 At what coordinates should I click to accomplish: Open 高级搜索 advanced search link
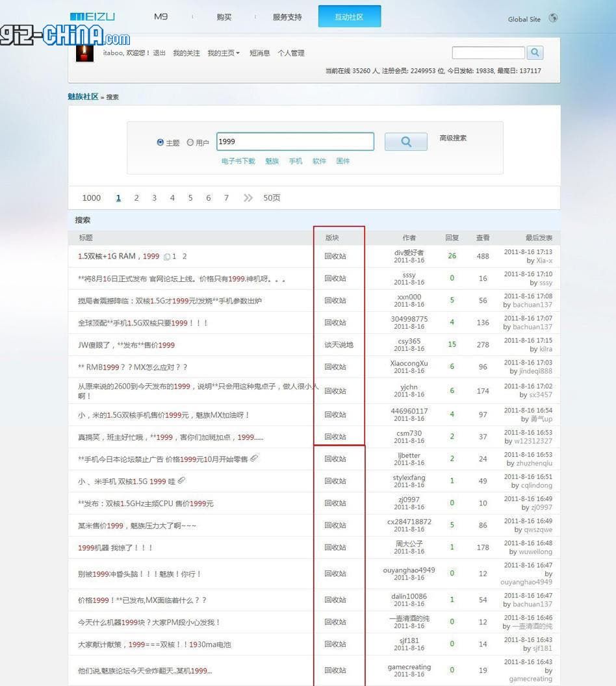point(453,138)
